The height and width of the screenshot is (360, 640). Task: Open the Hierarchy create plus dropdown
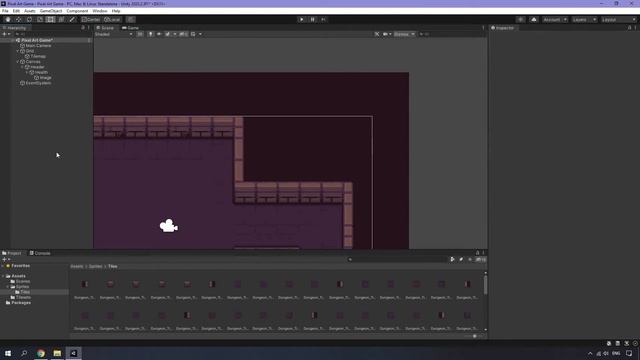pyautogui.click(x=6, y=34)
